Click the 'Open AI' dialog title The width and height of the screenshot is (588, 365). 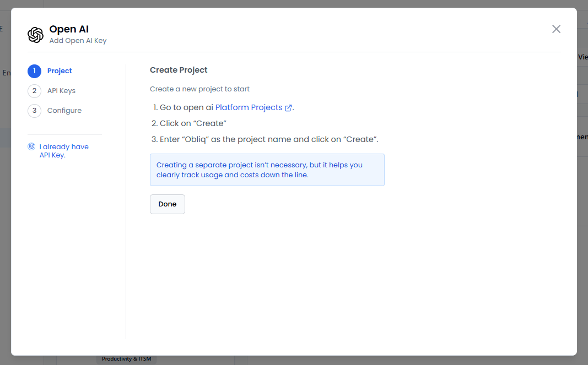[69, 29]
